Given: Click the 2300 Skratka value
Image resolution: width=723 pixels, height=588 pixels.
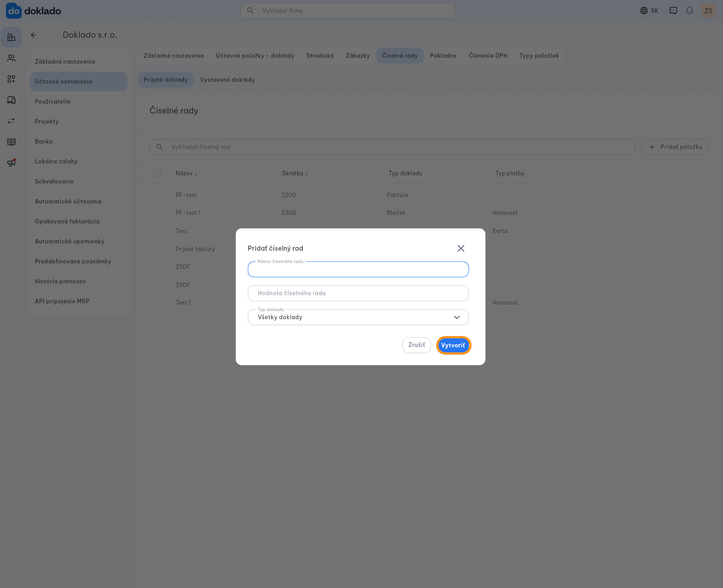Looking at the screenshot, I should (x=288, y=213).
